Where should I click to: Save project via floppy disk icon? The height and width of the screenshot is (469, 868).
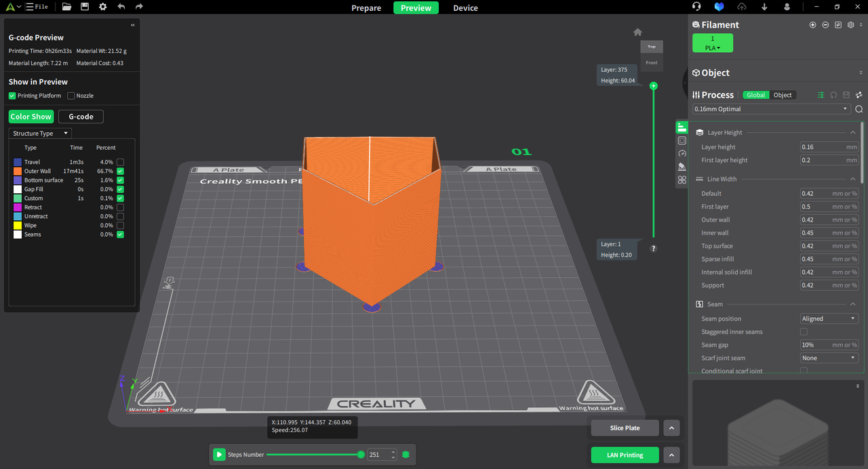85,7
